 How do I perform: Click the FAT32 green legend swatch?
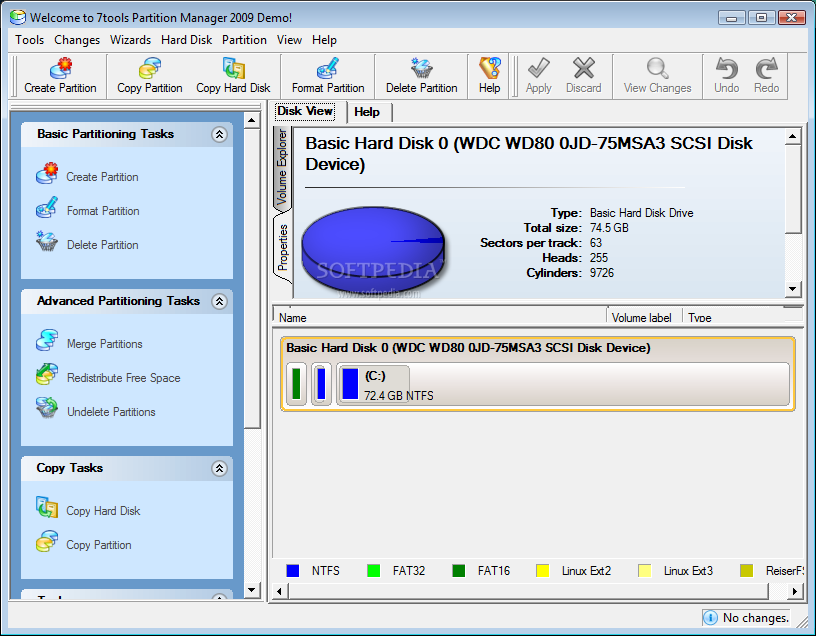pos(373,571)
